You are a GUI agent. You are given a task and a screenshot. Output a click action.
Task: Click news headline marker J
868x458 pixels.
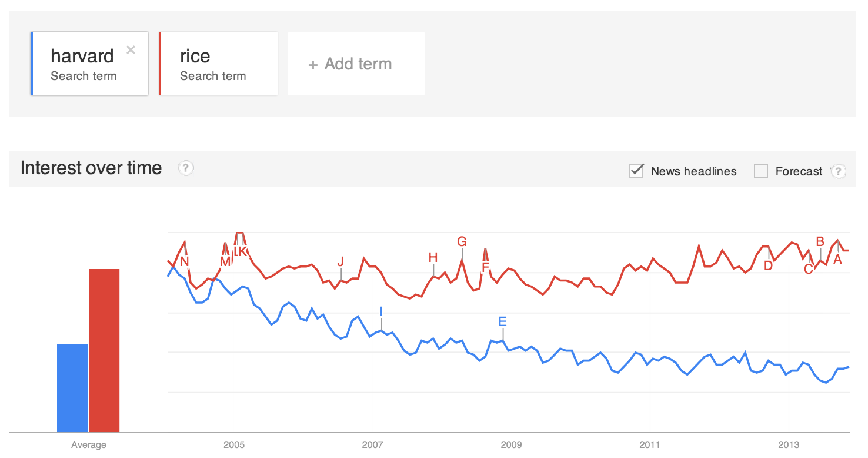[x=340, y=261]
